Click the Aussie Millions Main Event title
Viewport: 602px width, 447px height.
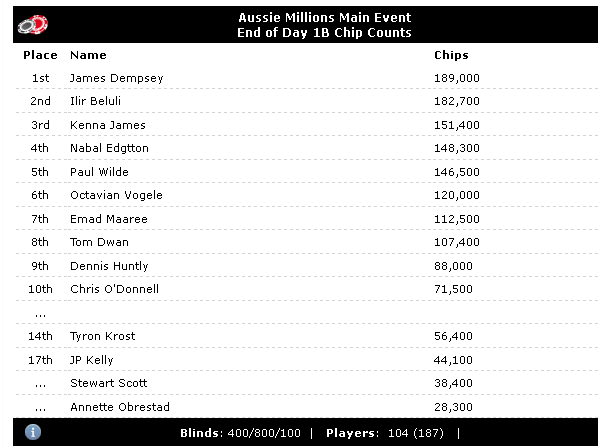coord(325,18)
